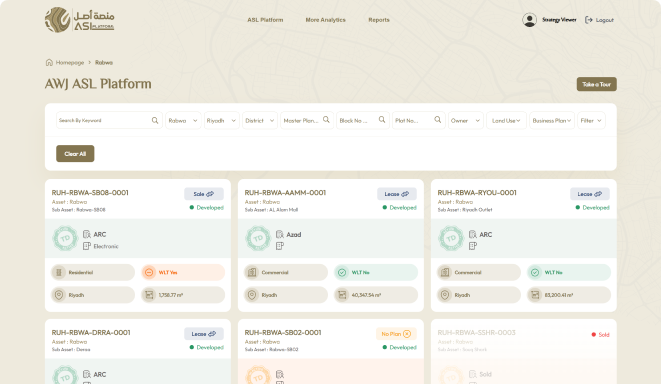Click the Electronic deed icon on SB08 card
Image resolution: width=661 pixels, height=384 pixels.
click(87, 246)
